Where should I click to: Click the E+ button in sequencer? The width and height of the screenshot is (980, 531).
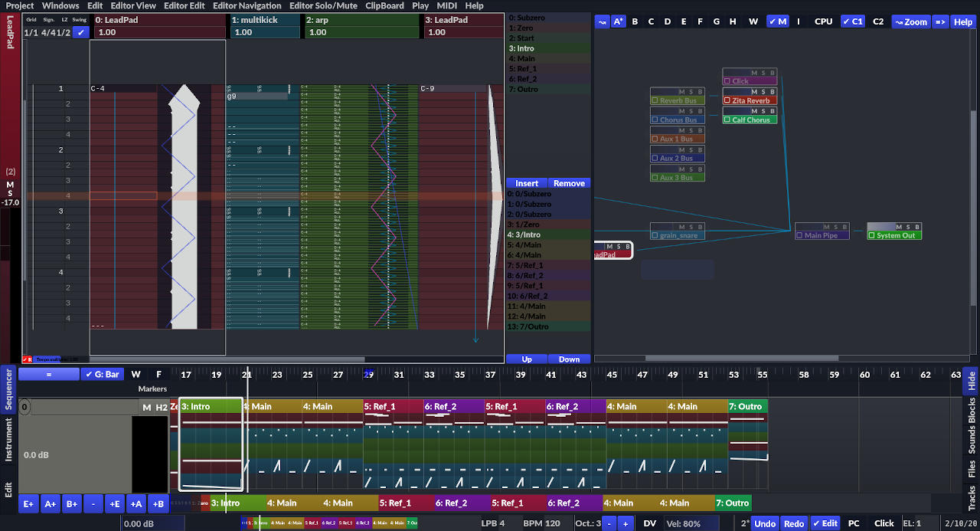click(x=28, y=503)
